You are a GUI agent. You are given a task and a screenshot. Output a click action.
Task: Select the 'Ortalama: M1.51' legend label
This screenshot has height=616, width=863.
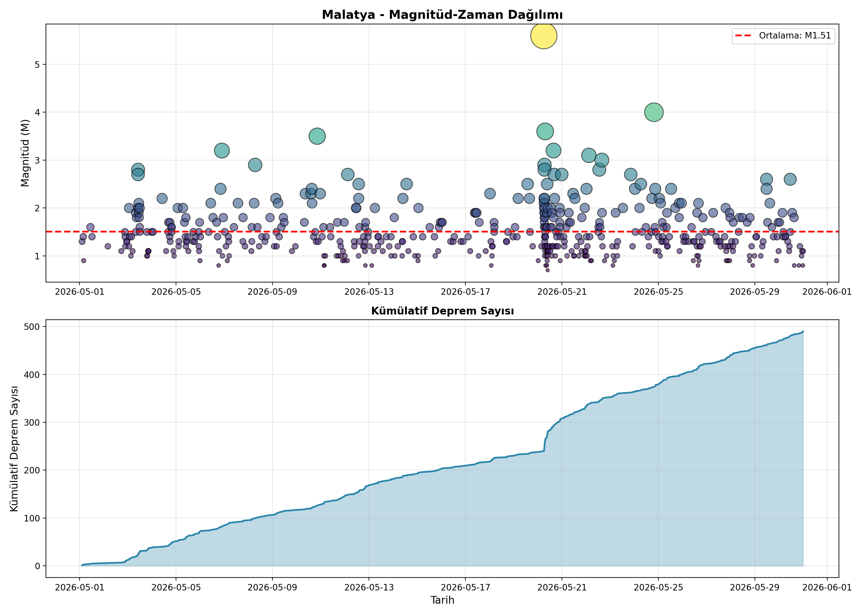click(795, 36)
